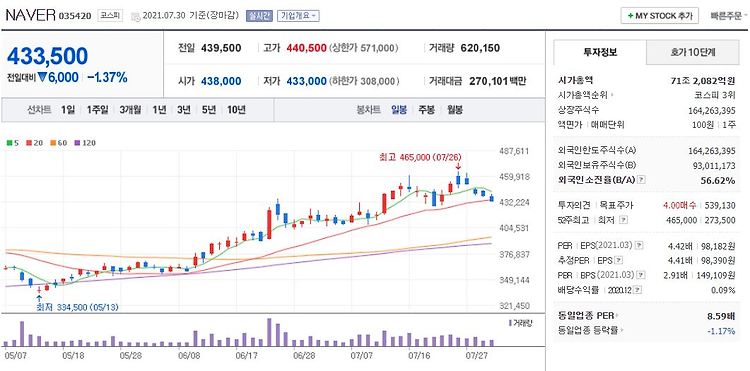Select the 10년 line chart period
Viewport: 750px width, 371px height.
pyautogui.click(x=236, y=110)
